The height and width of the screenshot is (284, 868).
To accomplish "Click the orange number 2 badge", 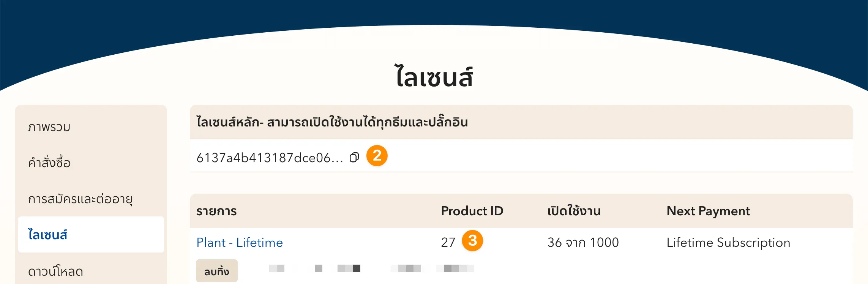I will (377, 156).
